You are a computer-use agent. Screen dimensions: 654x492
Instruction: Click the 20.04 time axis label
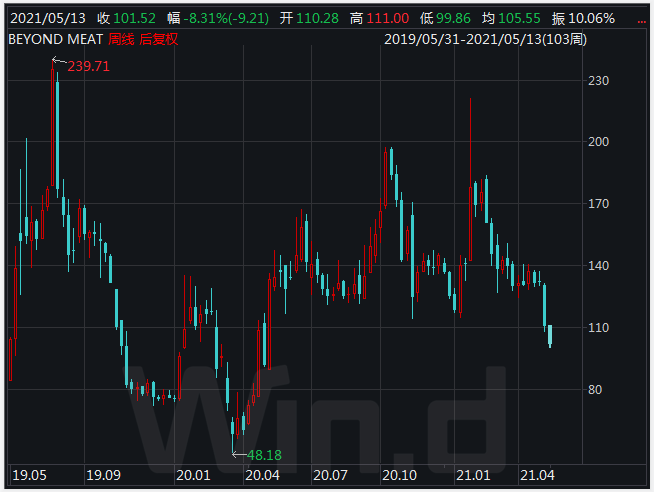[x=262, y=475]
